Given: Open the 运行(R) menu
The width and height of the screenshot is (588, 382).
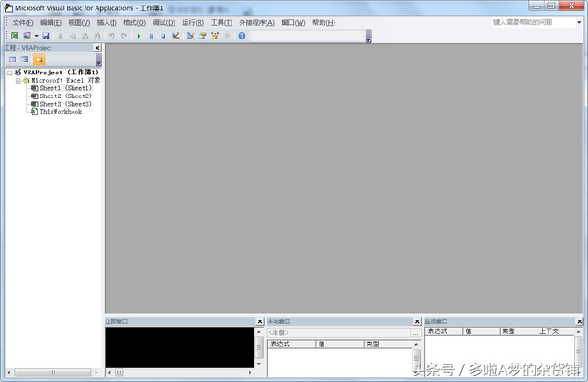Looking at the screenshot, I should pos(193,23).
